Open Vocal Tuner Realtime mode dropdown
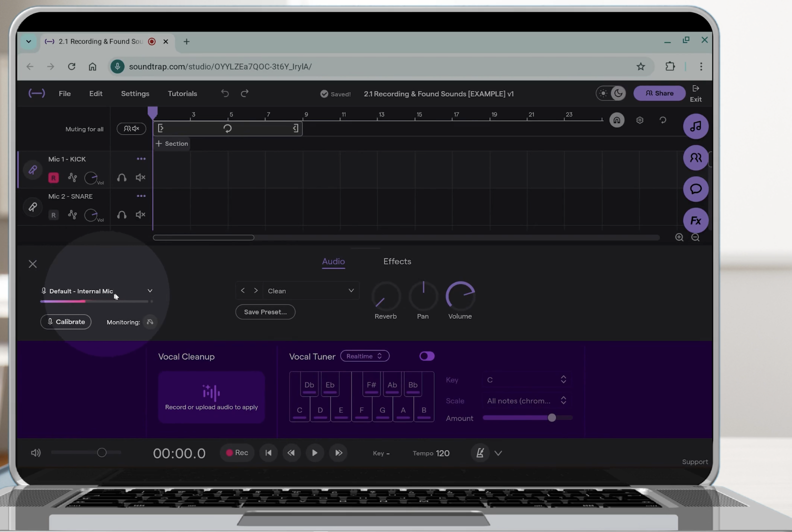 click(364, 356)
